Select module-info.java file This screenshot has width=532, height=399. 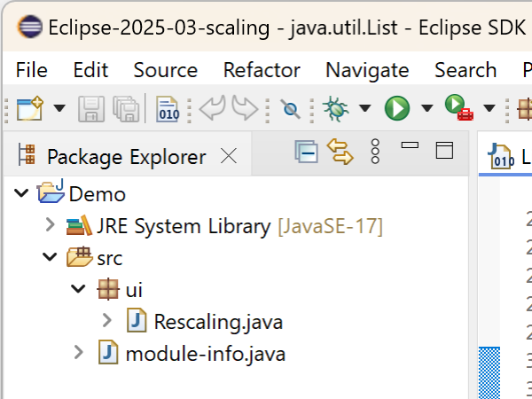coord(206,354)
